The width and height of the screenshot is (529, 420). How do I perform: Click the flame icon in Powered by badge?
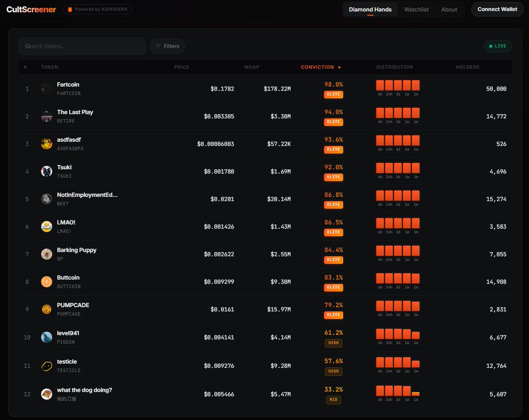(70, 9)
